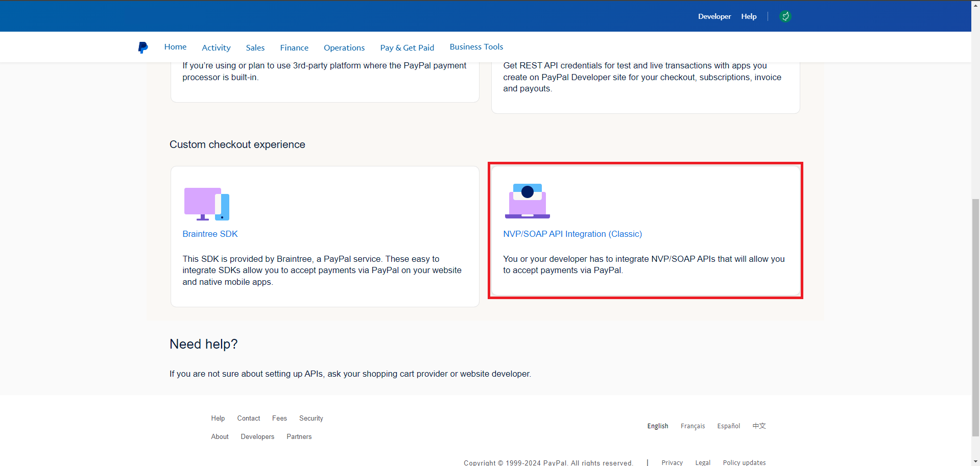
Task: Click the footer Partners link
Action: pyautogui.click(x=299, y=436)
